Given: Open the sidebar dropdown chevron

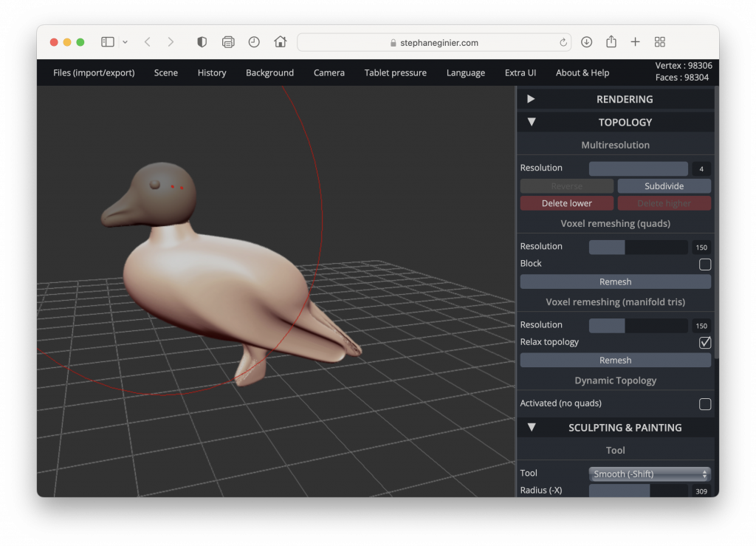Looking at the screenshot, I should click(125, 42).
